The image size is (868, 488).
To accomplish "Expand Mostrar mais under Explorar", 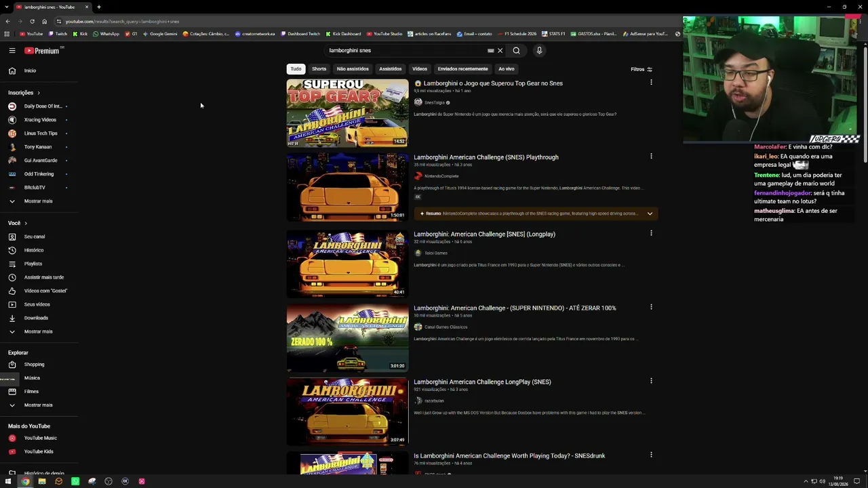I will (x=38, y=405).
